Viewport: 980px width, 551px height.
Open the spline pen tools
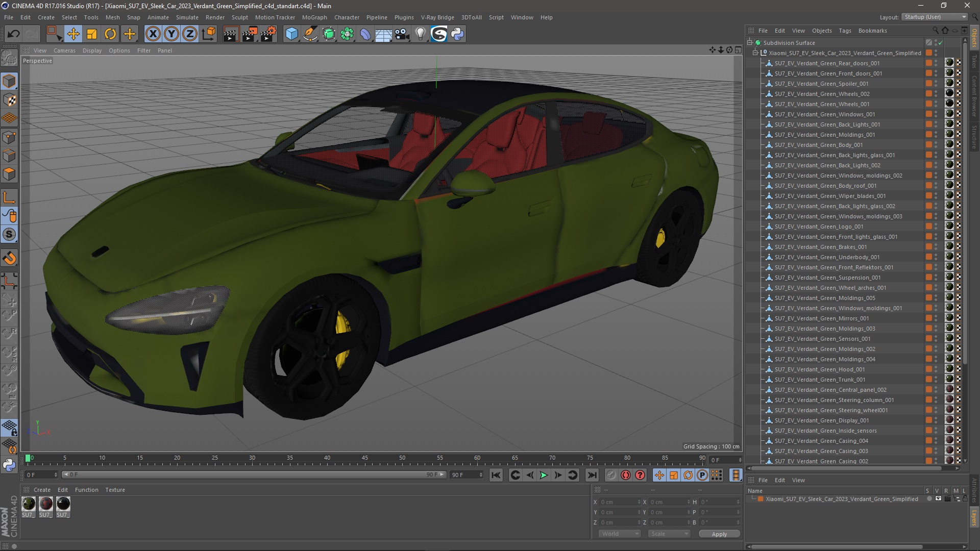pos(310,34)
